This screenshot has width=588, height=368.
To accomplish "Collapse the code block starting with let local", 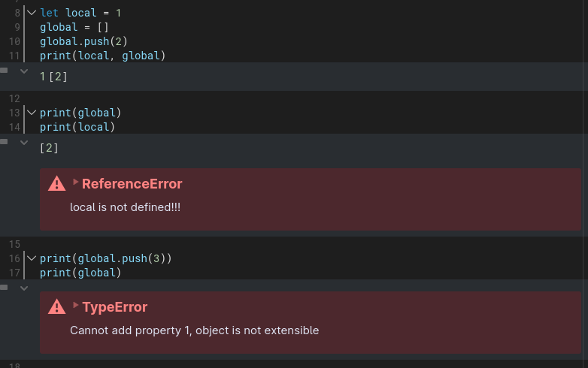I will 32,13.
